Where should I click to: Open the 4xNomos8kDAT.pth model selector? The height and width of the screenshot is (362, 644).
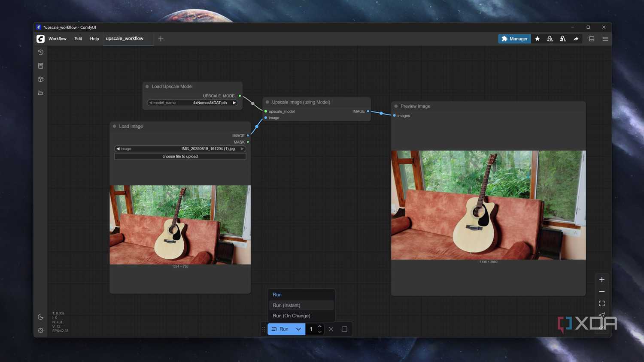192,103
